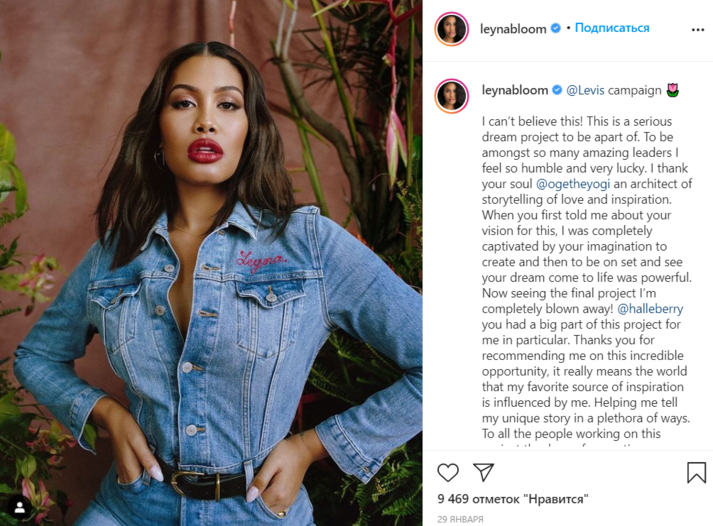Click the tulip emoji in caption
Viewport: 713px width, 526px height.
point(673,90)
